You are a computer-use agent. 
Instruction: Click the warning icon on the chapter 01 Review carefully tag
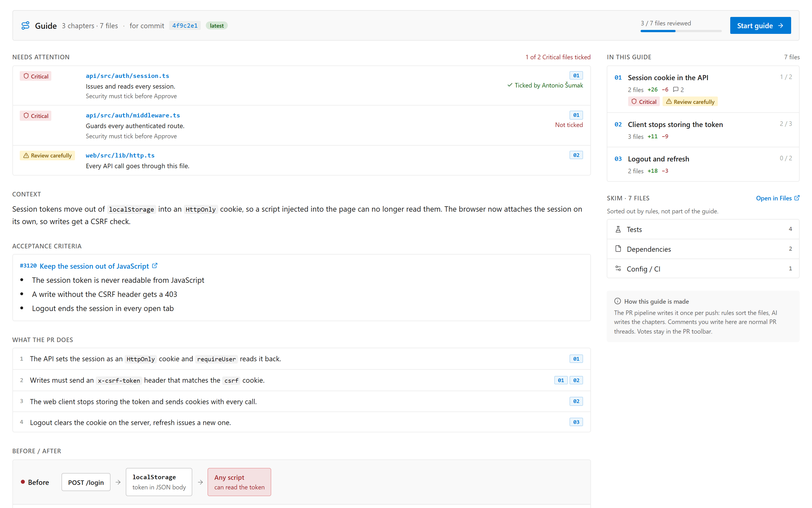point(669,102)
